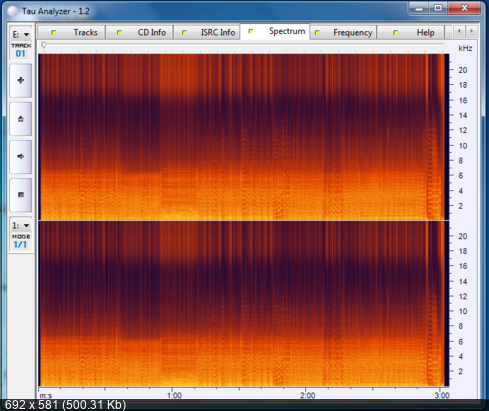Screen dimensions: 489x411
Task: Click the tab scroll right arrow
Action: point(471,31)
